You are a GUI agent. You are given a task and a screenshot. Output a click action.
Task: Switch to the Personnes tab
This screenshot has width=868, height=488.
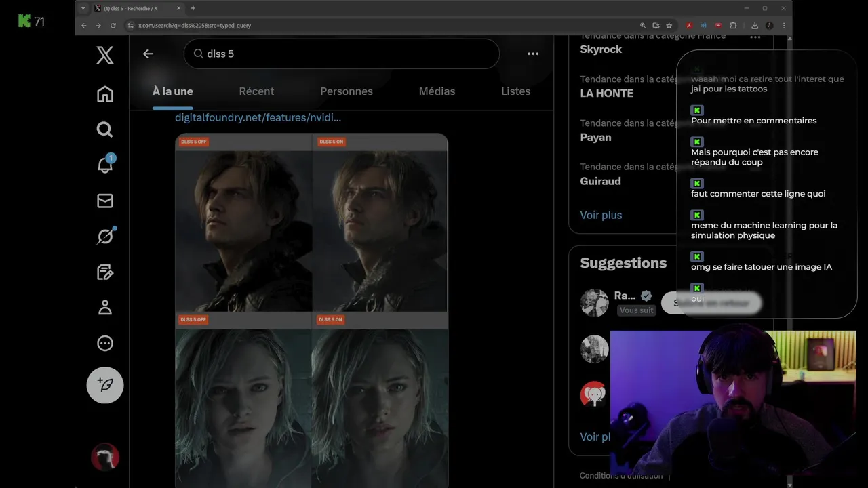pyautogui.click(x=347, y=91)
